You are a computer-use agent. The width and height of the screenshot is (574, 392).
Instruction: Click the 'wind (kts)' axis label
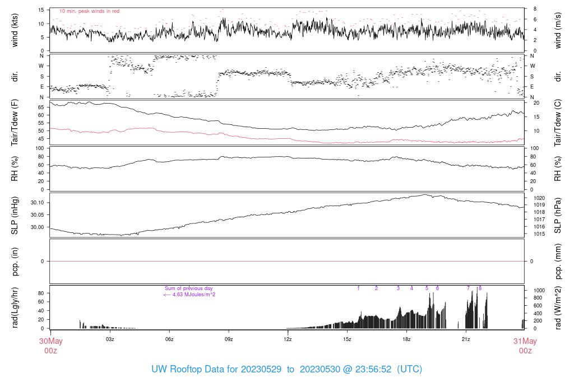pyautogui.click(x=15, y=30)
